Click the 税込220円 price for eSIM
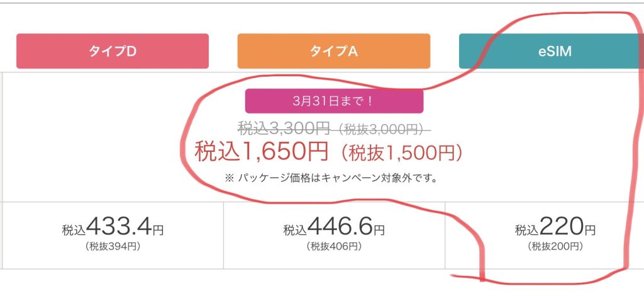Screen dimensions: 644x291 pos(555,226)
